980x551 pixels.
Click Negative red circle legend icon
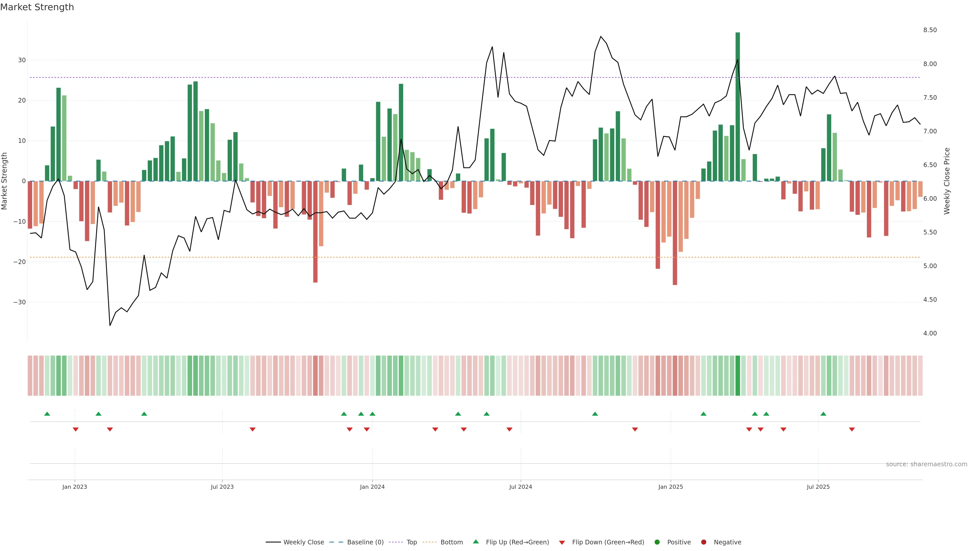pyautogui.click(x=703, y=542)
